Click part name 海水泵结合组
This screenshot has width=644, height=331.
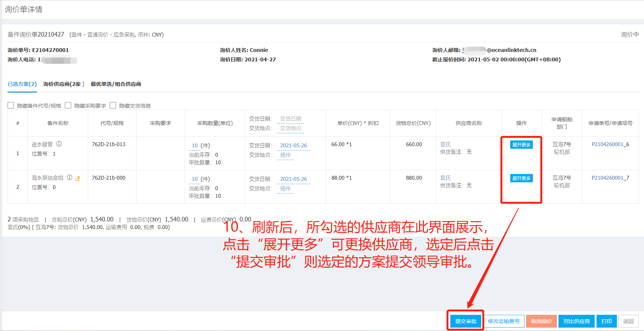[47, 178]
